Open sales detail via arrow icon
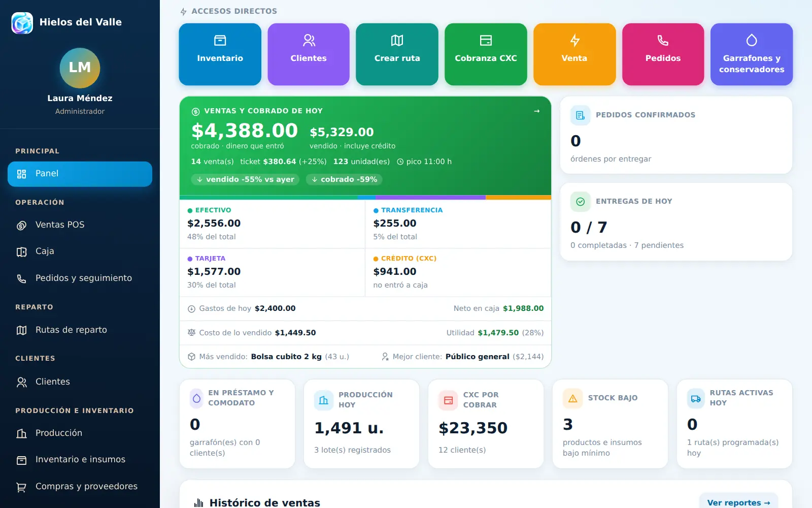 (537, 111)
